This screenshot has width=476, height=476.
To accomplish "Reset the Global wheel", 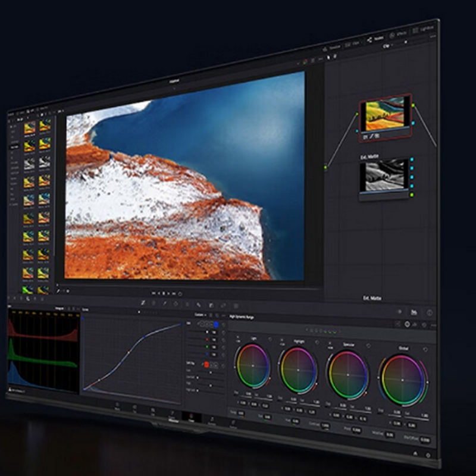I will click(x=425, y=349).
